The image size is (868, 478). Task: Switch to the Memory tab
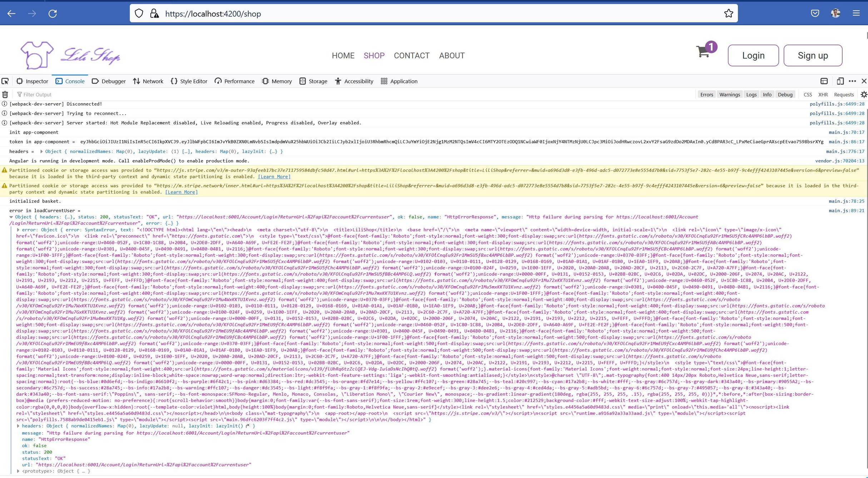pos(277,81)
